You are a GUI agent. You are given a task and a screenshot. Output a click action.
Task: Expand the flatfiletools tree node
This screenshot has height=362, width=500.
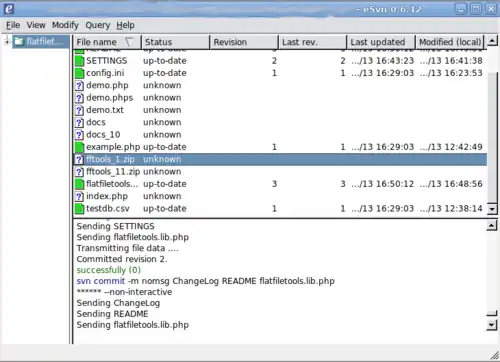point(7,41)
